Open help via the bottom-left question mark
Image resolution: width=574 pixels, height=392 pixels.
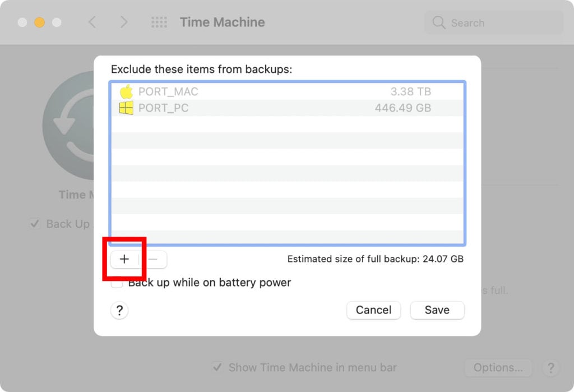[x=119, y=310]
